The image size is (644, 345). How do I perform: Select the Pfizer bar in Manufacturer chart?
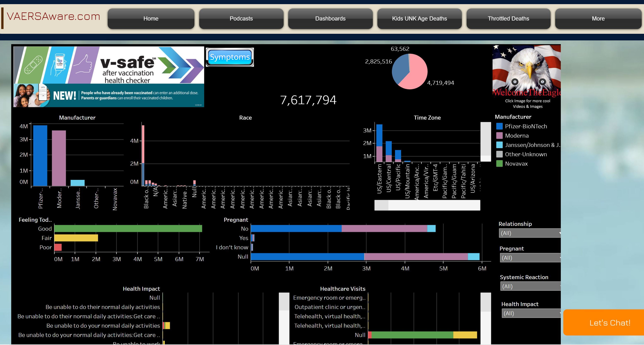[x=40, y=155]
